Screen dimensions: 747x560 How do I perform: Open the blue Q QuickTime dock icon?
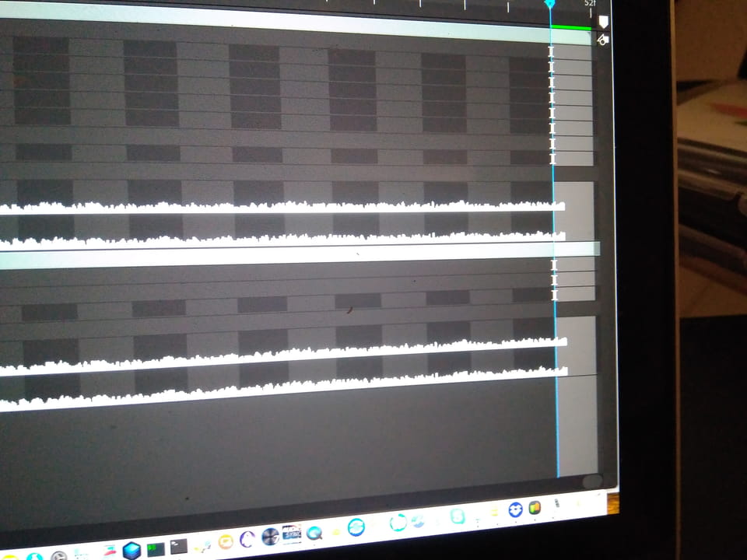[x=314, y=533]
